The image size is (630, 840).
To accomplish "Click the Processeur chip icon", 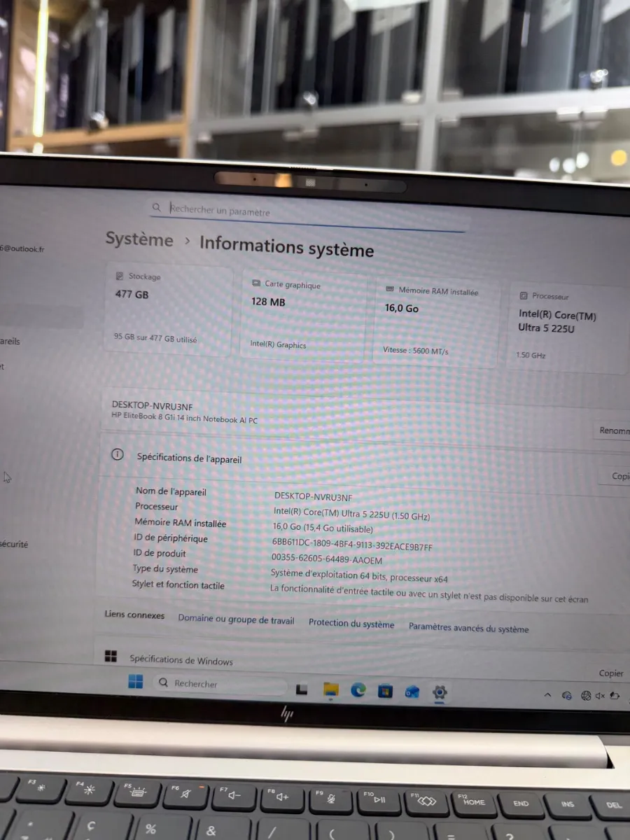I will coord(523,295).
